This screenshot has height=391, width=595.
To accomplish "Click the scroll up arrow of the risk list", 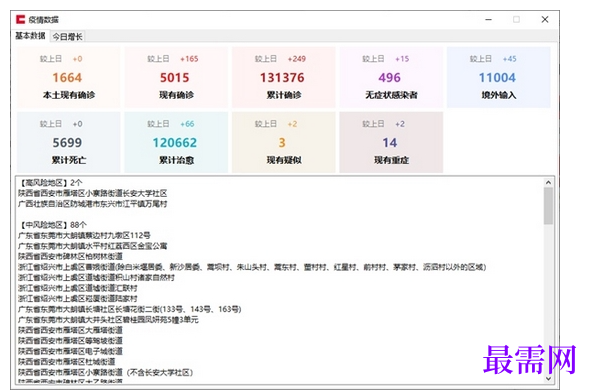I will (x=548, y=183).
